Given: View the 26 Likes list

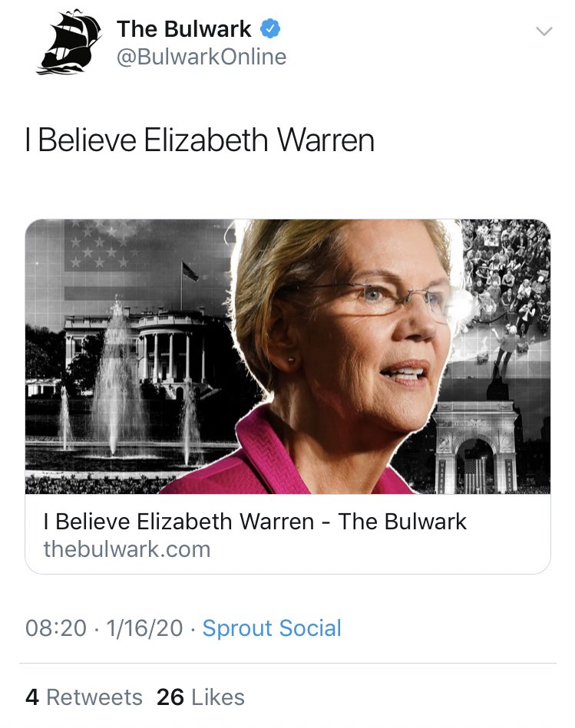Looking at the screenshot, I should tap(200, 697).
